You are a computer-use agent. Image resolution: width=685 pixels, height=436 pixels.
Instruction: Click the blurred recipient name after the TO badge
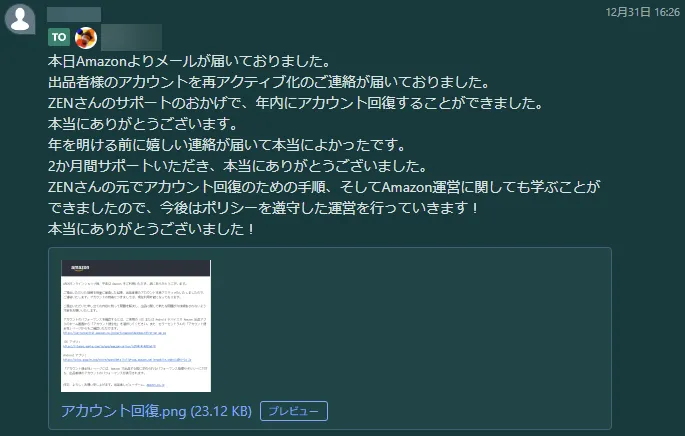tap(131, 38)
